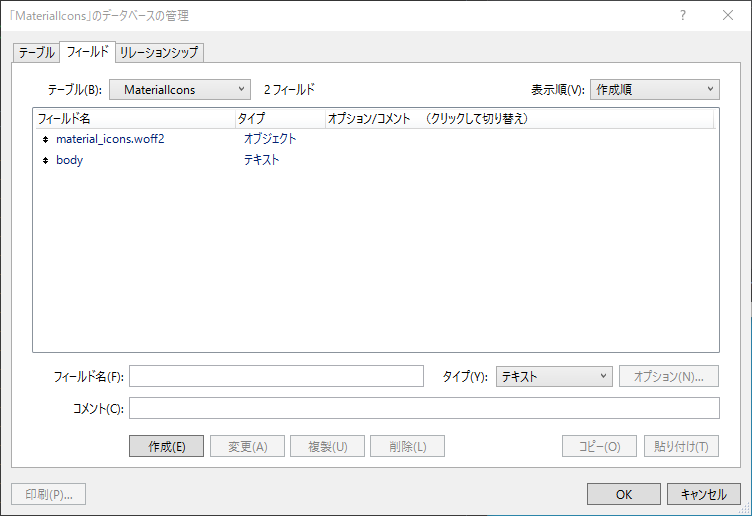Image resolution: width=752 pixels, height=516 pixels.
Task: Sort by タイプ column header
Action: pos(281,118)
